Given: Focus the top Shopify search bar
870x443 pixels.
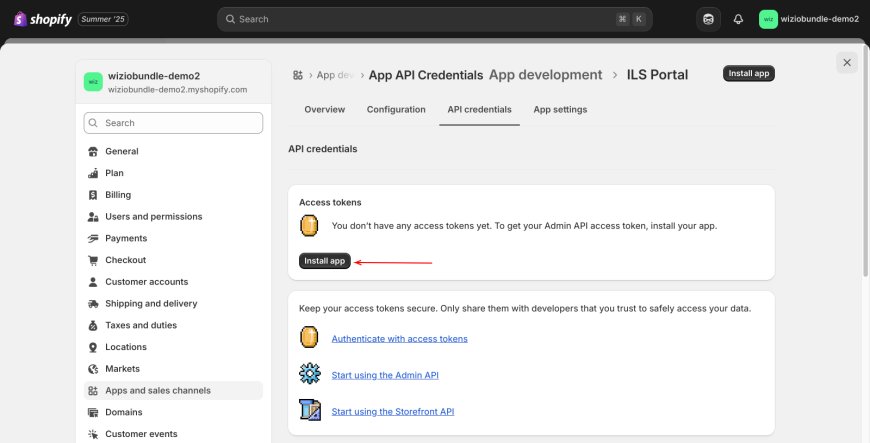Looking at the screenshot, I should (434, 19).
